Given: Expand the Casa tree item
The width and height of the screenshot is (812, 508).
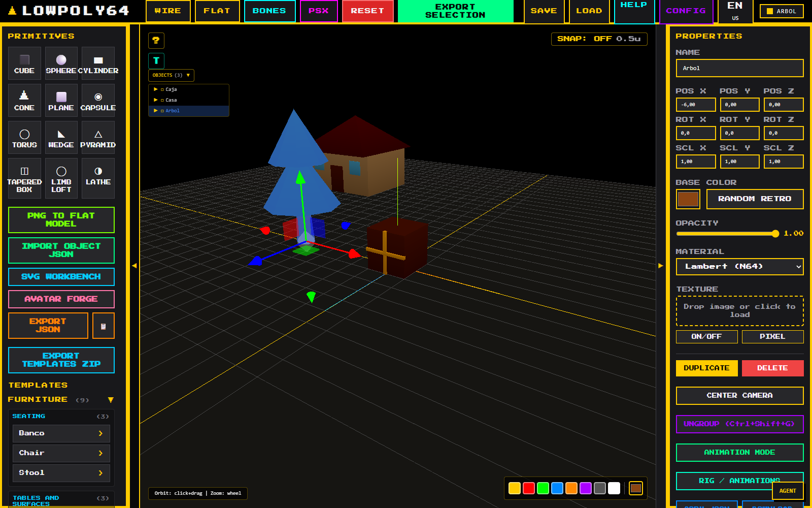Looking at the screenshot, I should pos(156,100).
